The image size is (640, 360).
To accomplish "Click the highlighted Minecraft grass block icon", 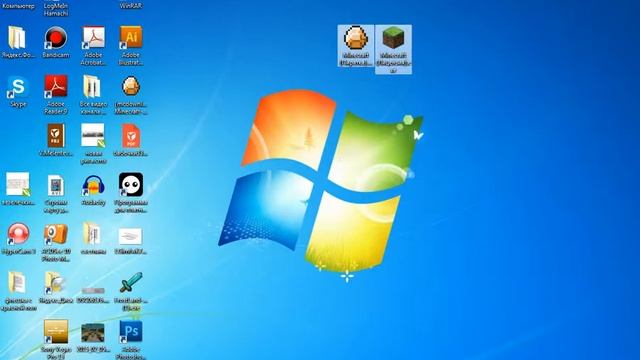I will (x=393, y=38).
